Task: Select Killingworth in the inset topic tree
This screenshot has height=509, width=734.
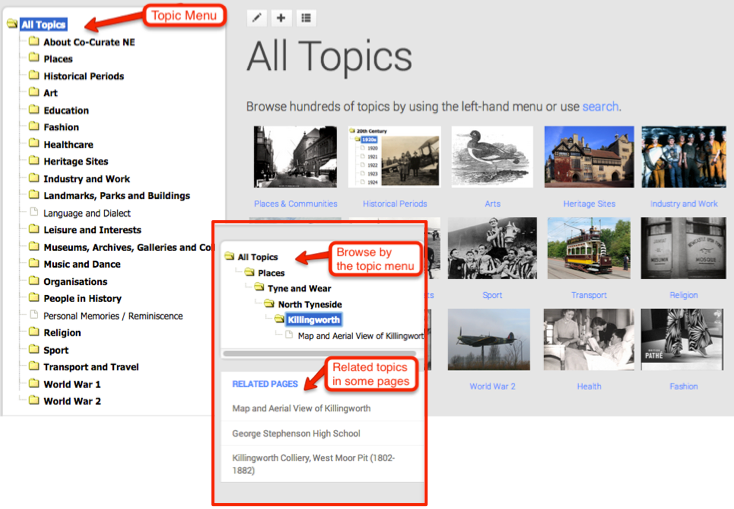Action: tap(314, 320)
